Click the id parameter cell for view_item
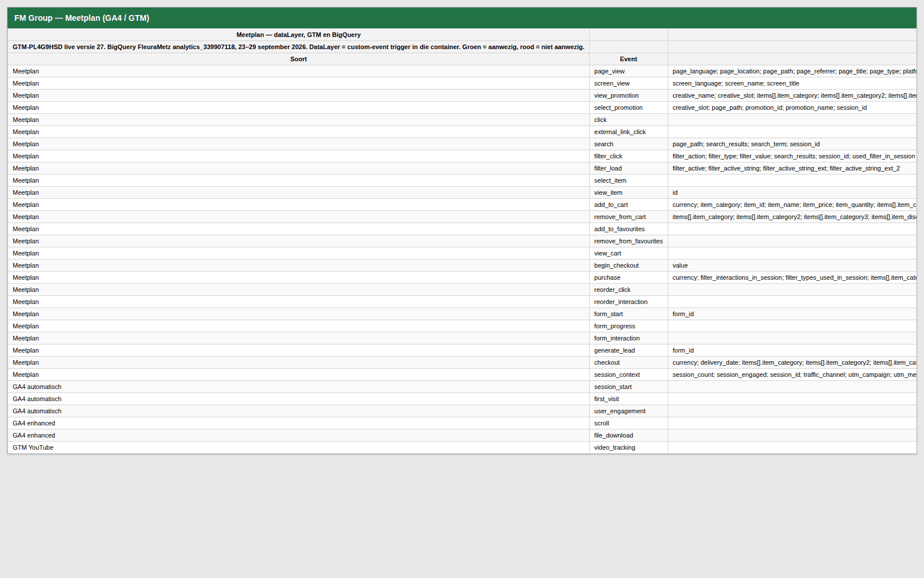Image resolution: width=924 pixels, height=578 pixels. 792,192
